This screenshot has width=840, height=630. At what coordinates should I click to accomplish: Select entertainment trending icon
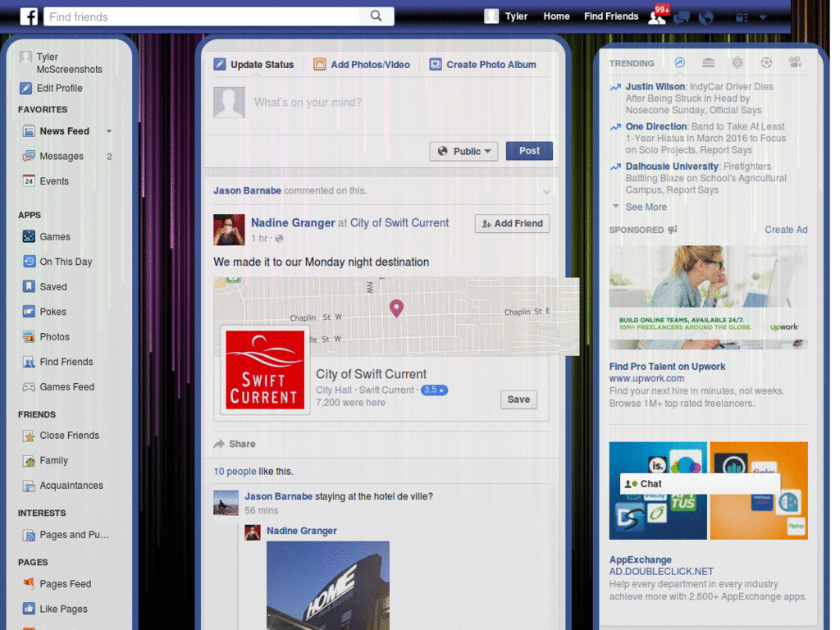coord(795,62)
